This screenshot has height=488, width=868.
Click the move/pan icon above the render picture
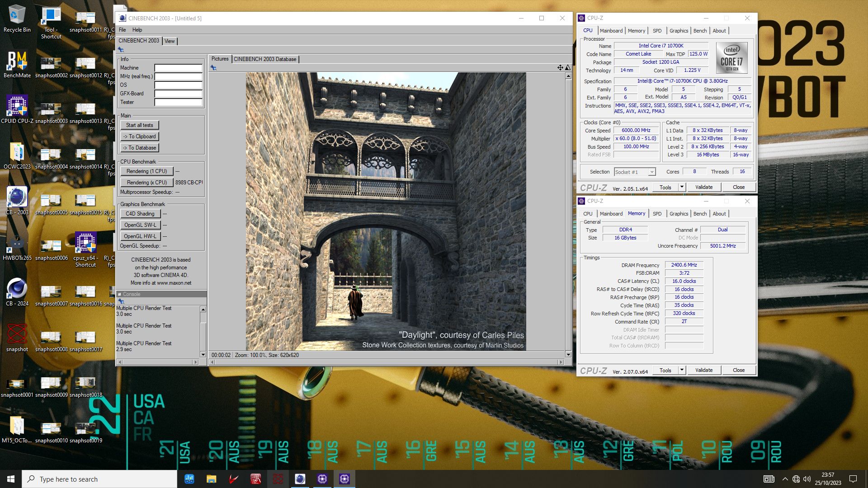point(560,68)
